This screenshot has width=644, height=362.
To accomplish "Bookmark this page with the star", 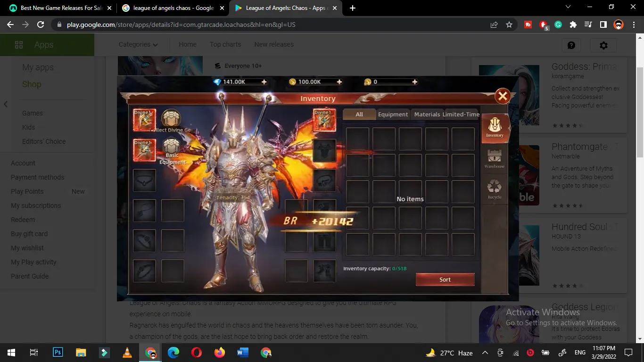I will (x=509, y=25).
